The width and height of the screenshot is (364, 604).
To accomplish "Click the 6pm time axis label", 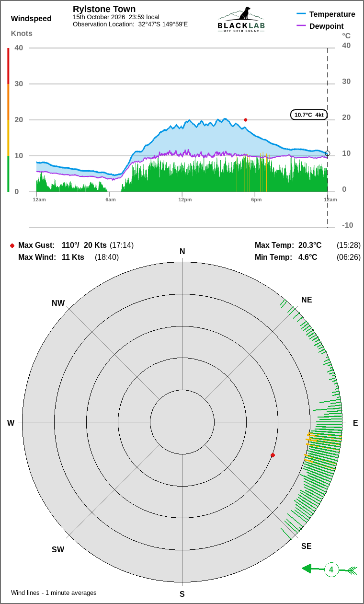I will coord(257,199).
